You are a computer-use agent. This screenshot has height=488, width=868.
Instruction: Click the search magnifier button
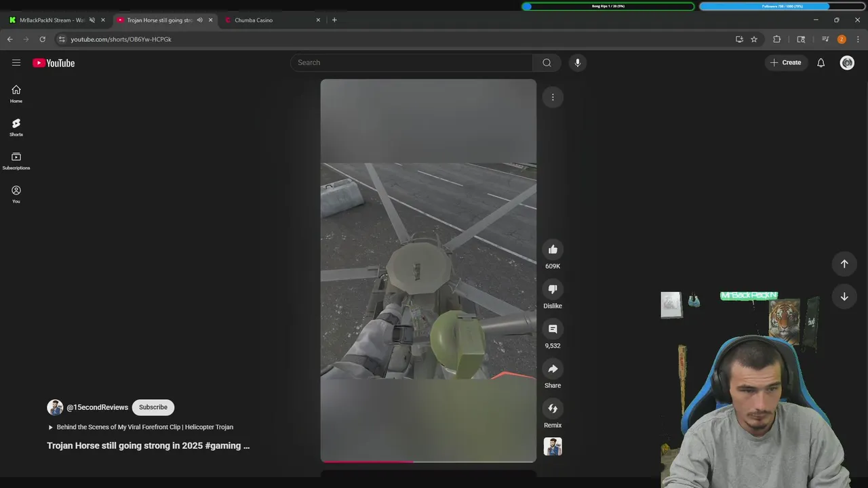(547, 62)
